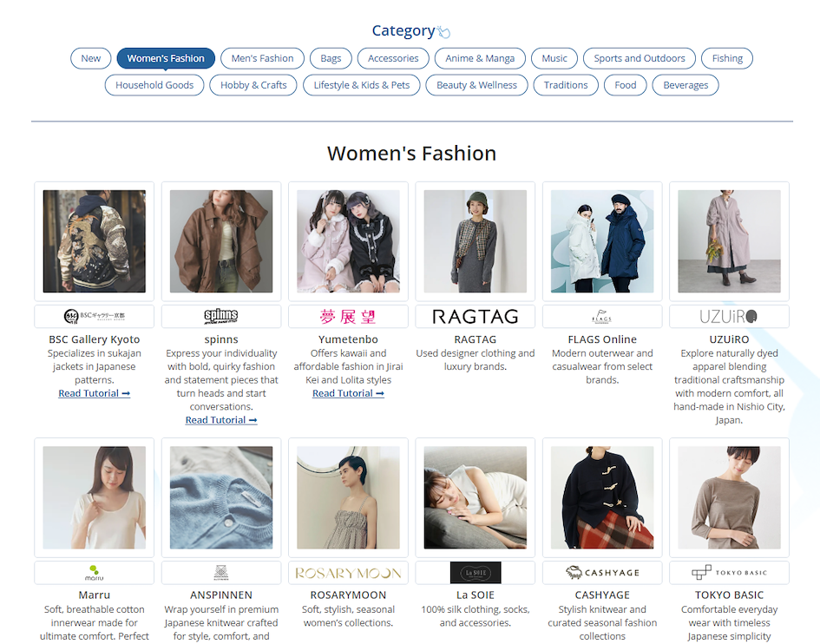Click the CASHYAGE shop name text
The width and height of the screenshot is (820, 644).
click(x=602, y=595)
